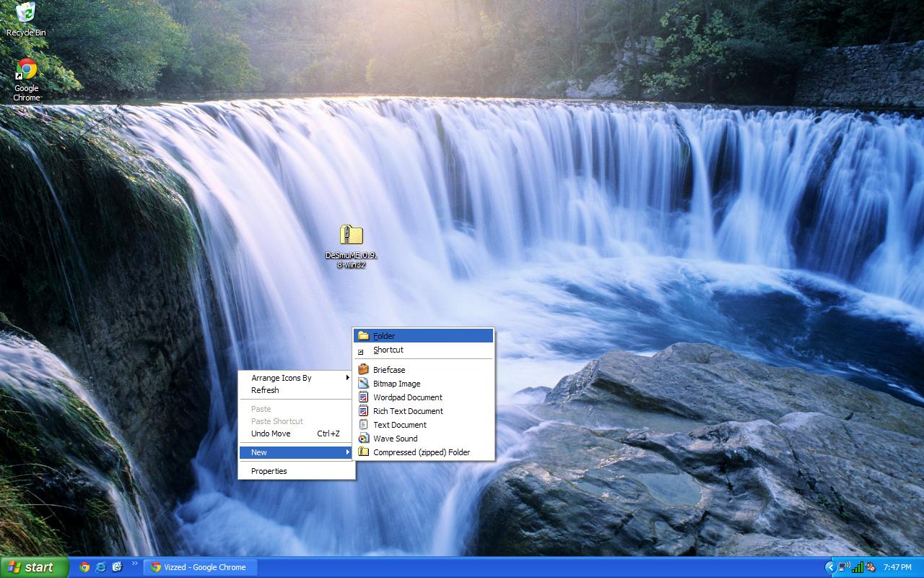Launch Chrome from the Quick Launch bar
This screenshot has height=578, width=924.
[84, 567]
